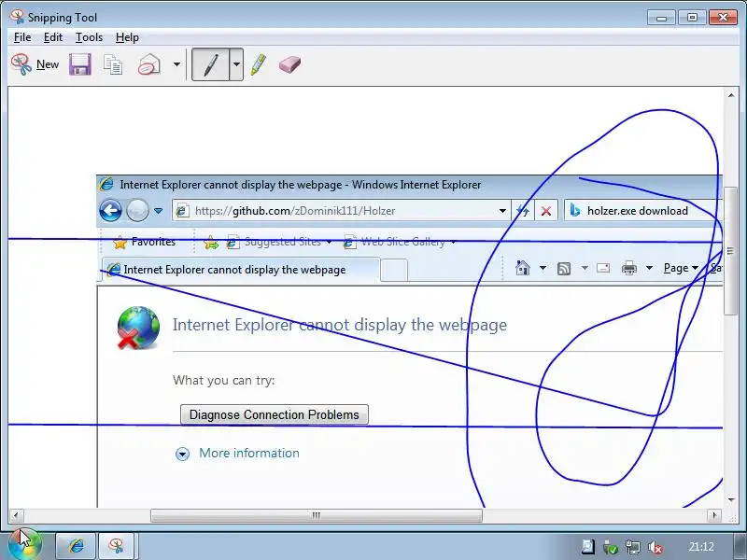
Task: Expand More information in the snip
Action: (x=237, y=453)
